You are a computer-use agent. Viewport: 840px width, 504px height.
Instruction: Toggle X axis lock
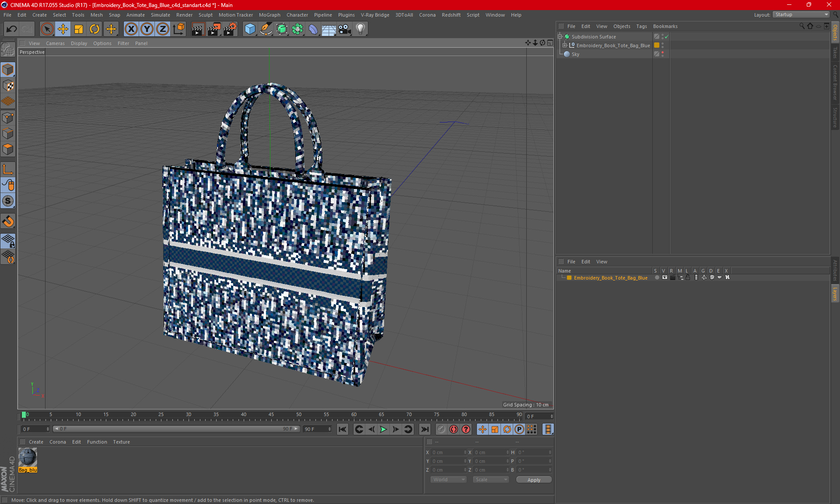pos(131,29)
